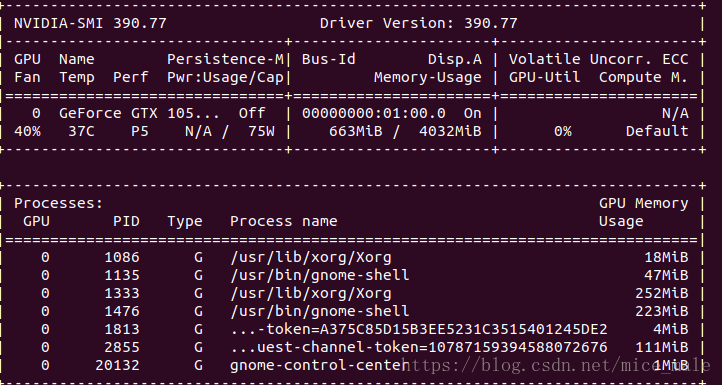Click the temperature value 37C

(81, 131)
